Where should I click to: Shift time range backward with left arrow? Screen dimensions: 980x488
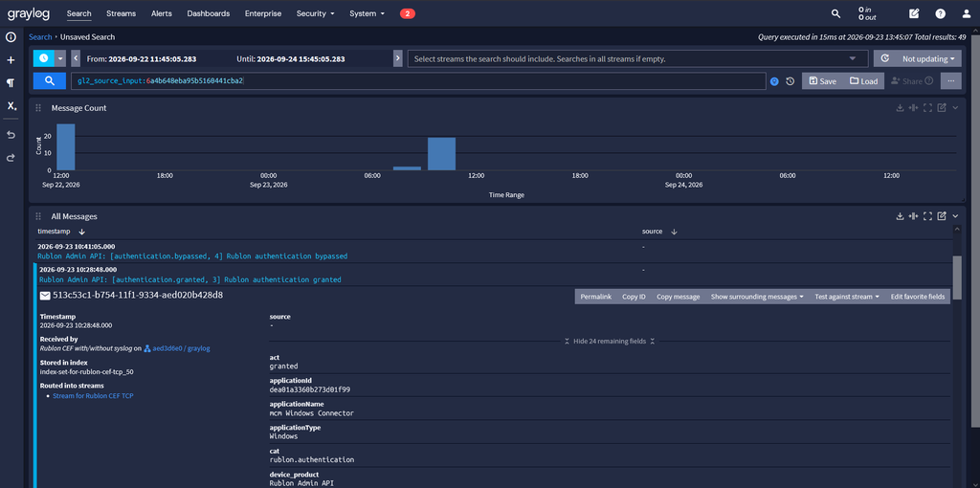click(x=75, y=58)
